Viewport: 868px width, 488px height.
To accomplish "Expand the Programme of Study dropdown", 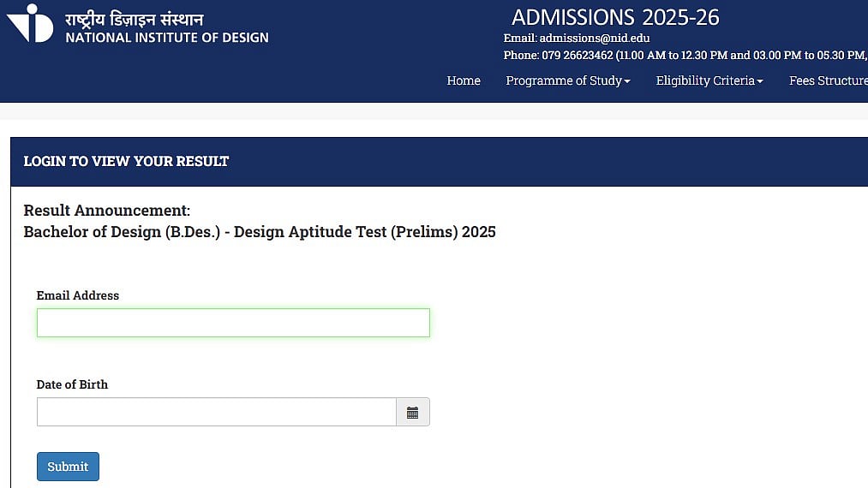I will [567, 80].
